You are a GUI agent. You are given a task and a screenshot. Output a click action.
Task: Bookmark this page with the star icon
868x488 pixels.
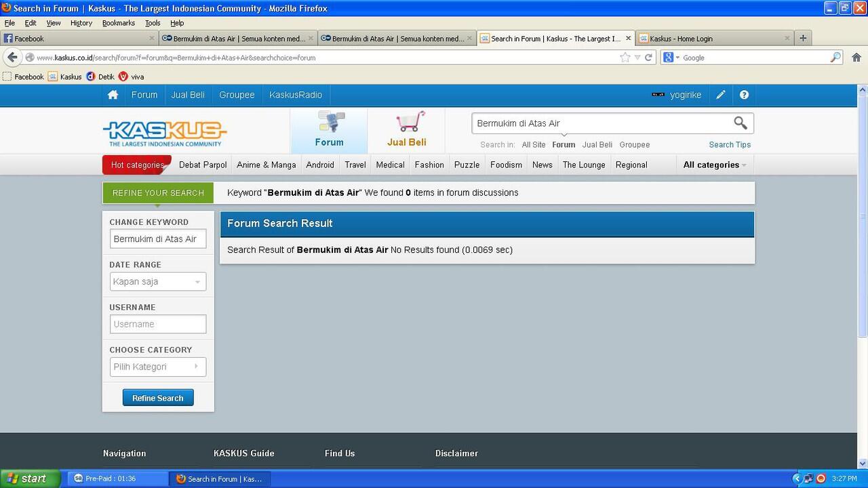(x=625, y=58)
